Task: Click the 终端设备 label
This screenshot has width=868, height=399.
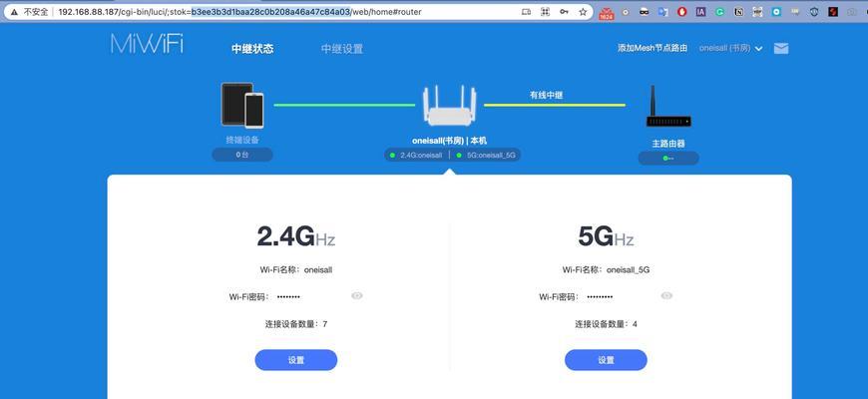Action: [242, 140]
